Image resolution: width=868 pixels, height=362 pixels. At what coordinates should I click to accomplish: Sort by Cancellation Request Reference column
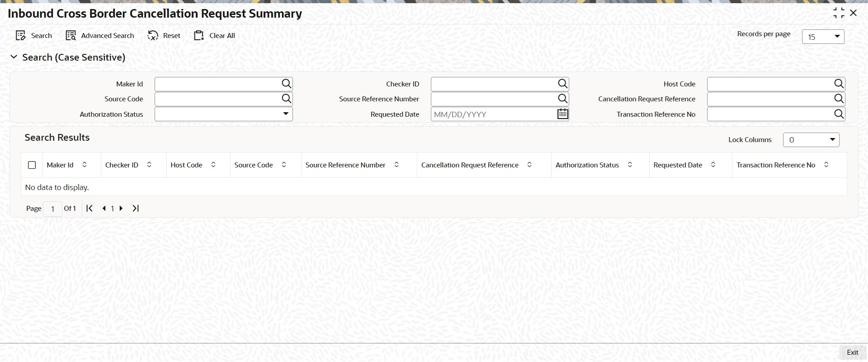[x=529, y=165]
